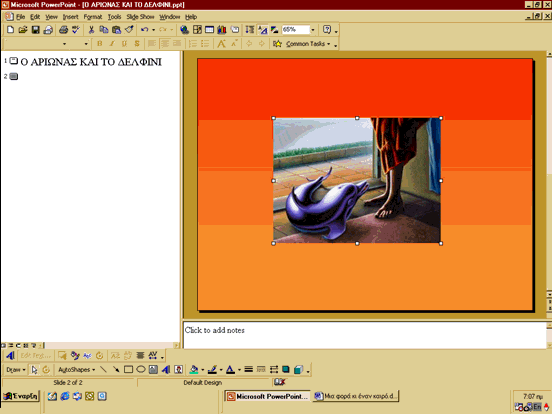Screen dimensions: 552x414
Task: Open the zoom percentage dropdown
Action: (313, 30)
